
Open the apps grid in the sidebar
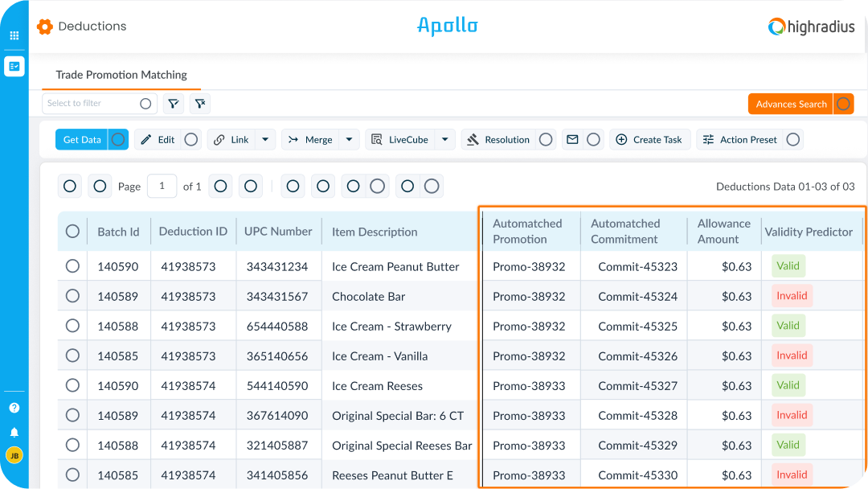(x=14, y=35)
